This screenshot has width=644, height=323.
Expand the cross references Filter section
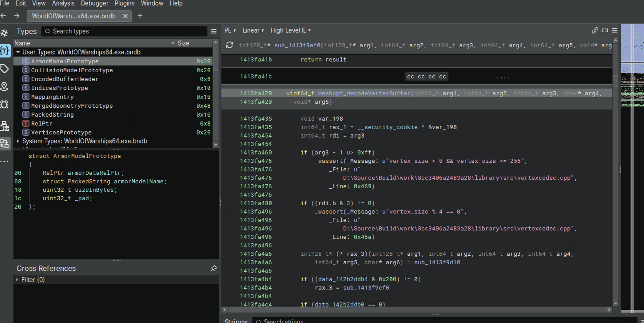click(x=17, y=280)
